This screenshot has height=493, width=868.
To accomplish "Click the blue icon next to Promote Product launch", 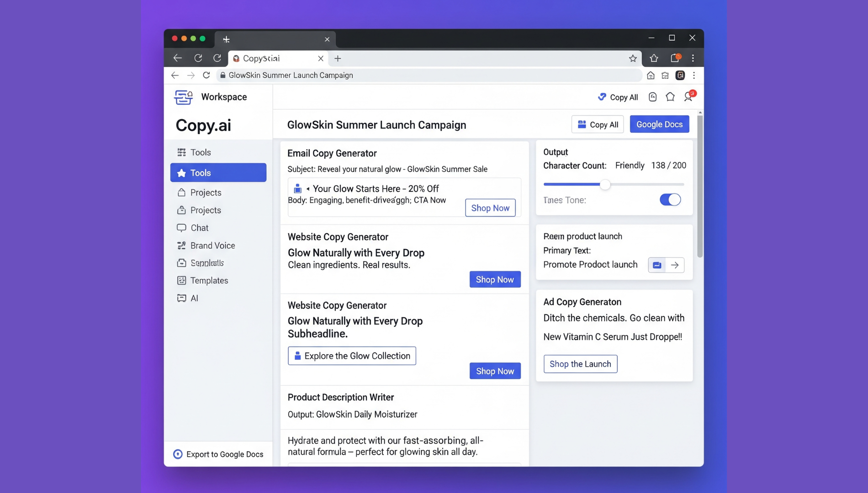I will [x=657, y=265].
